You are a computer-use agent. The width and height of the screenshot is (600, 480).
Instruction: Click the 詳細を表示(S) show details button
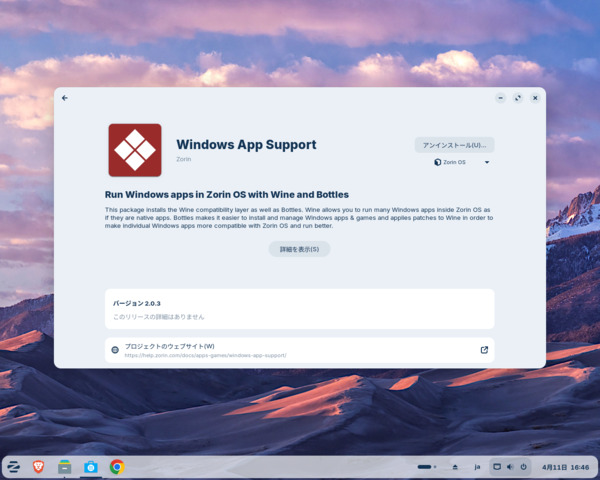299,249
